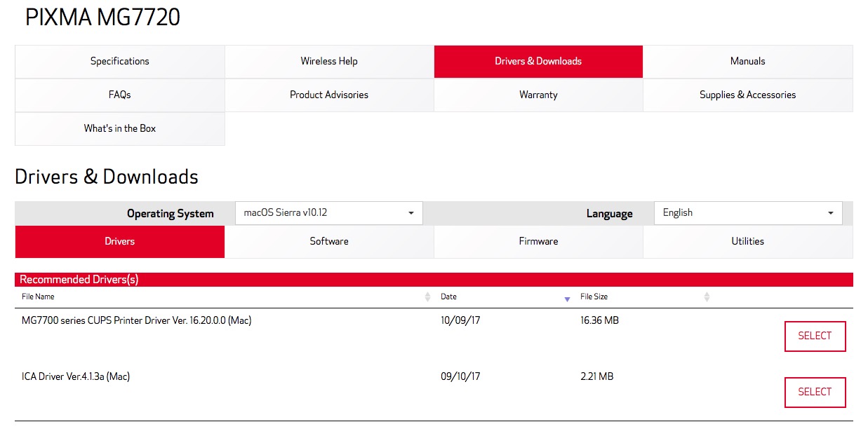The image size is (868, 436).
Task: Click SELECT next to ICA Driver Ver.4.1.3a
Action: point(815,392)
